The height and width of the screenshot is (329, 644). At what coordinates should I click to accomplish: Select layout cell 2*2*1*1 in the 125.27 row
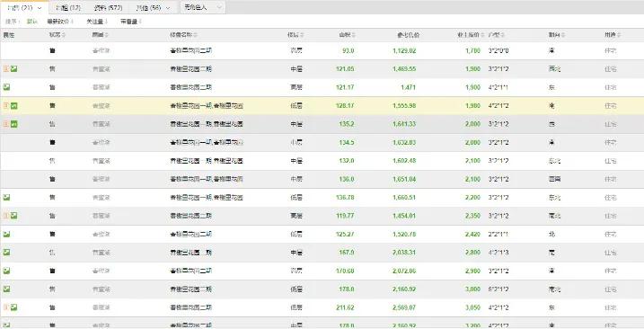(498, 234)
